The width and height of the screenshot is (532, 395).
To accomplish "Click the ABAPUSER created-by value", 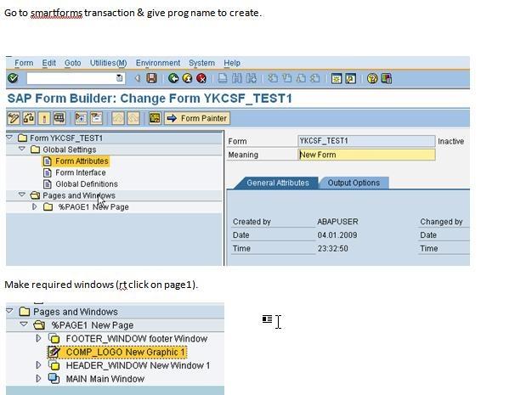I will point(337,222).
